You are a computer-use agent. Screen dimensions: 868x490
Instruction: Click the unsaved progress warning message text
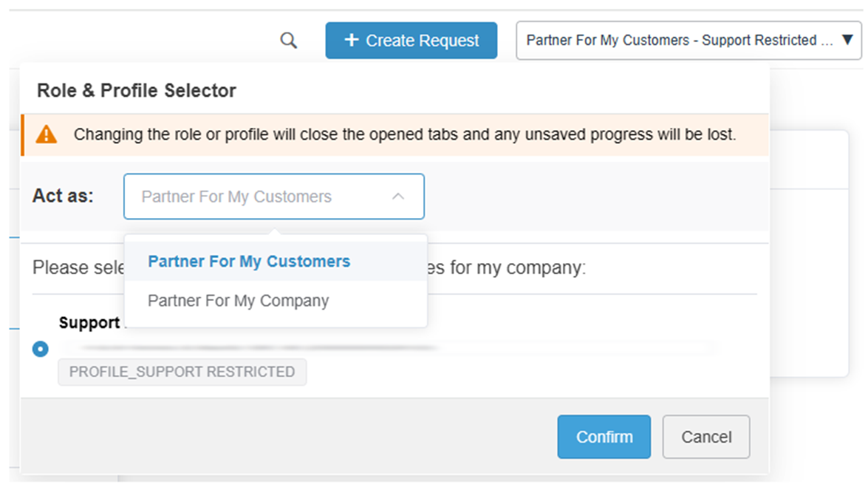pos(405,135)
